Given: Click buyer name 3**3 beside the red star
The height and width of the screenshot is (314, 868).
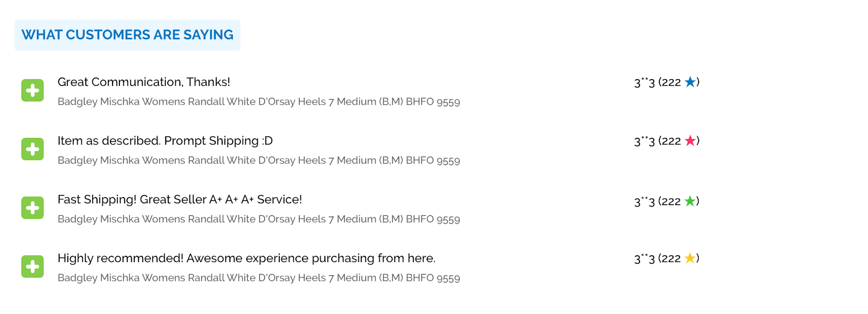Looking at the screenshot, I should [x=644, y=141].
